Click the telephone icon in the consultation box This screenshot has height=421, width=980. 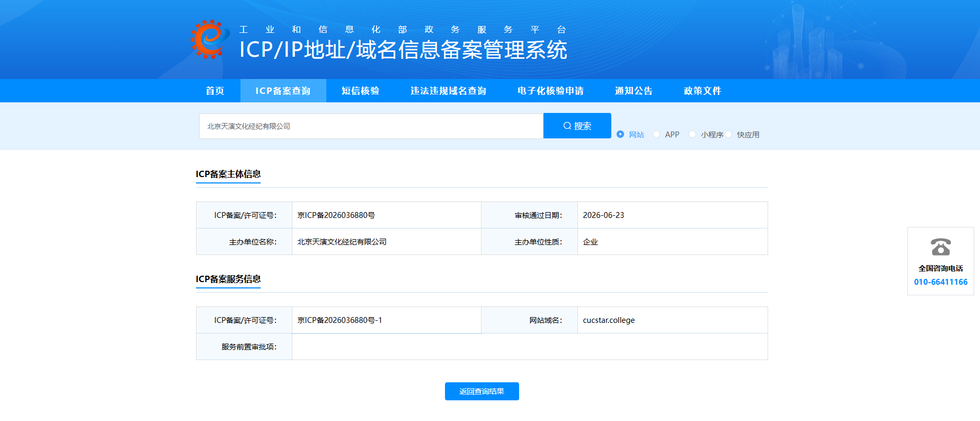[941, 247]
